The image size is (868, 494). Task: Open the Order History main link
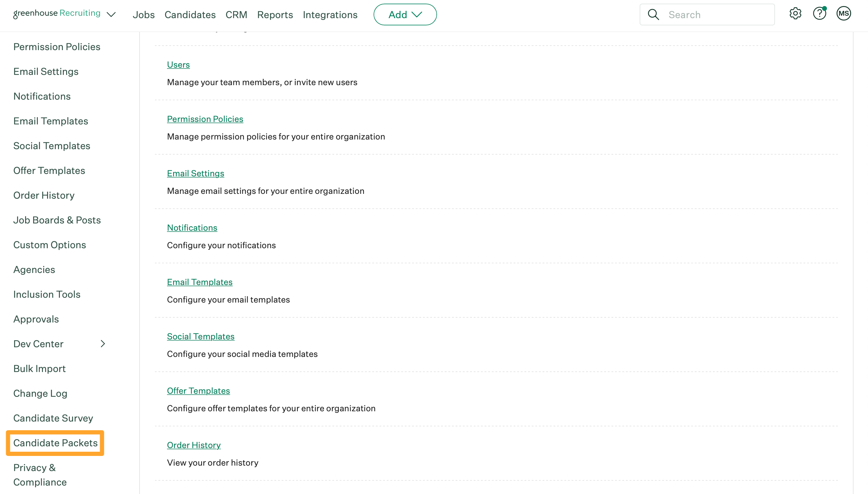click(193, 445)
